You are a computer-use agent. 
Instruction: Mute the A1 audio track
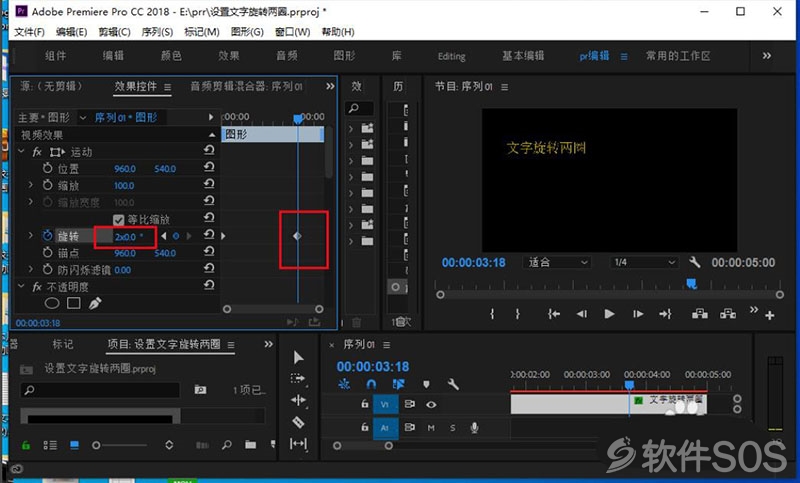point(431,427)
